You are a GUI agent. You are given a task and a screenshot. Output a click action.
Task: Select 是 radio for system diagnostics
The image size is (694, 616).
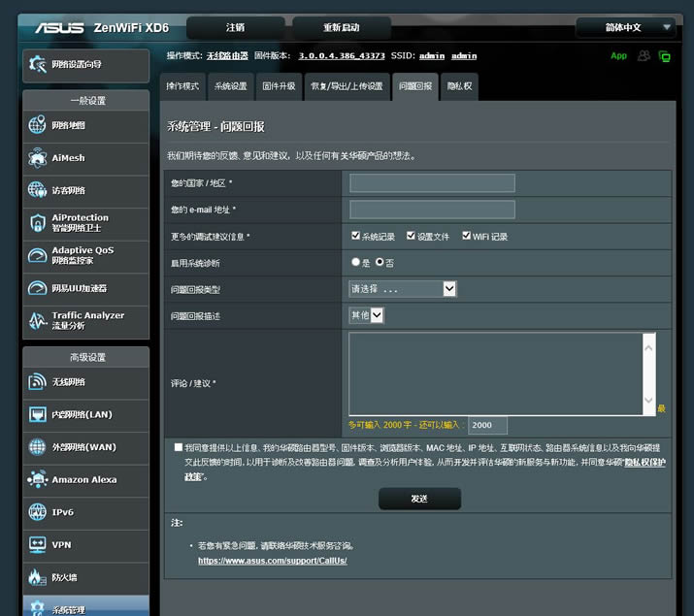[x=355, y=262]
